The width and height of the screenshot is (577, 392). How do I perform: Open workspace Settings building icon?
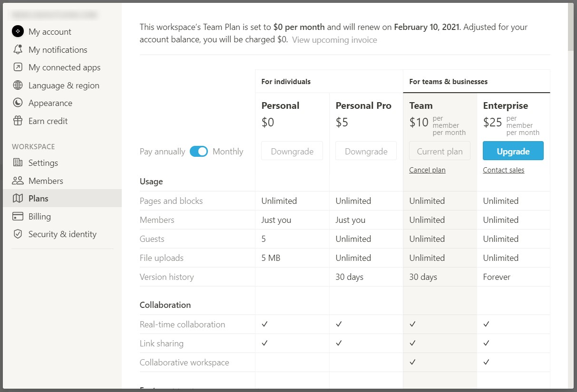click(18, 163)
